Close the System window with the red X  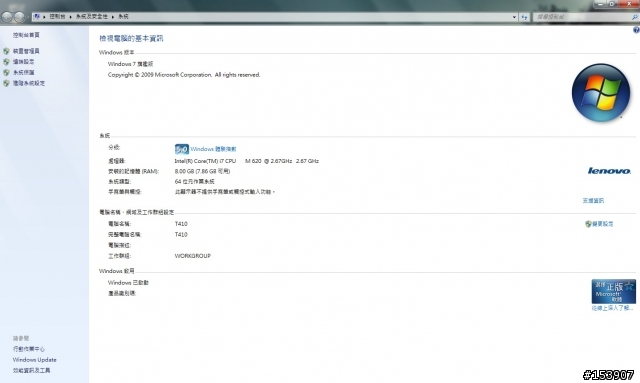click(x=629, y=3)
